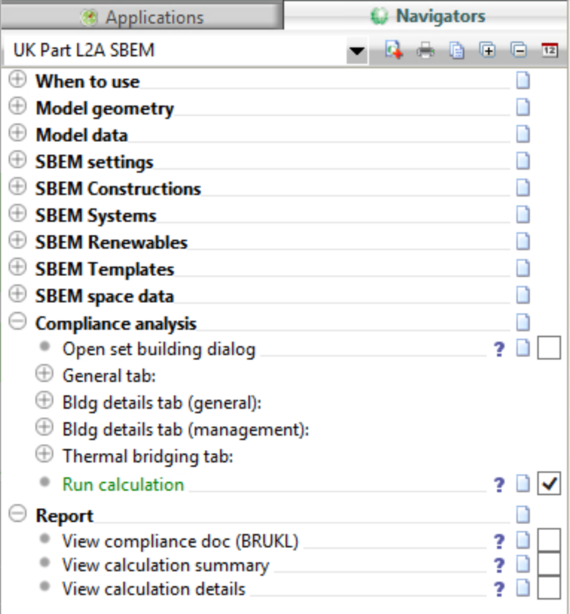Open notes page icon for When to use
The image size is (570, 614).
tap(523, 80)
